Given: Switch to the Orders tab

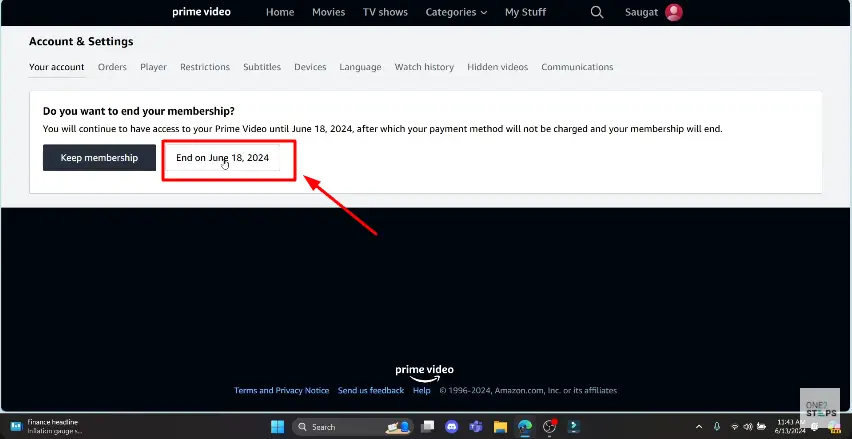Looking at the screenshot, I should pyautogui.click(x=112, y=67).
